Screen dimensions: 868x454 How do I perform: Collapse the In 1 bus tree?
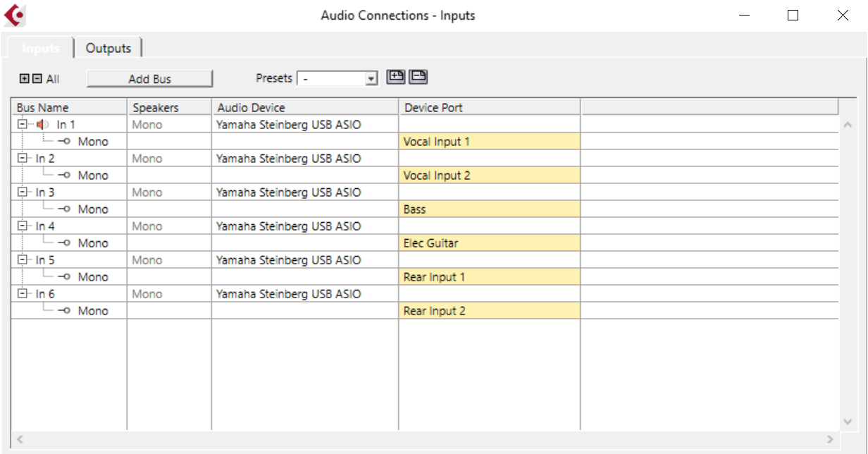[x=23, y=125]
